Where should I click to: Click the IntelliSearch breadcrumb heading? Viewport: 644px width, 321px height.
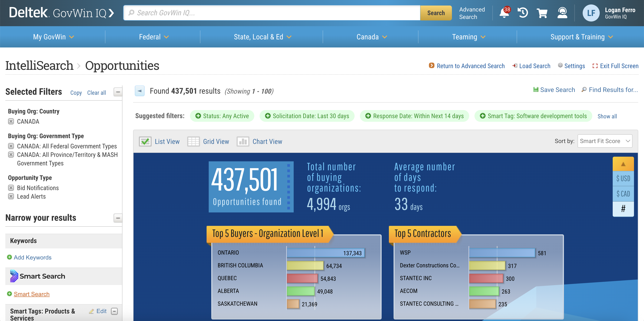click(x=39, y=65)
